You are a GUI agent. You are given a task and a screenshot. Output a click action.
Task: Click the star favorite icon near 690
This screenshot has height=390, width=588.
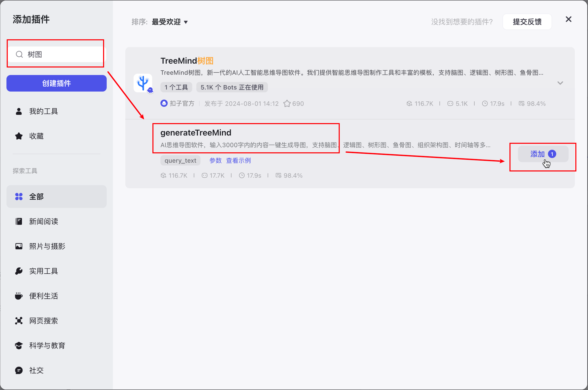287,104
